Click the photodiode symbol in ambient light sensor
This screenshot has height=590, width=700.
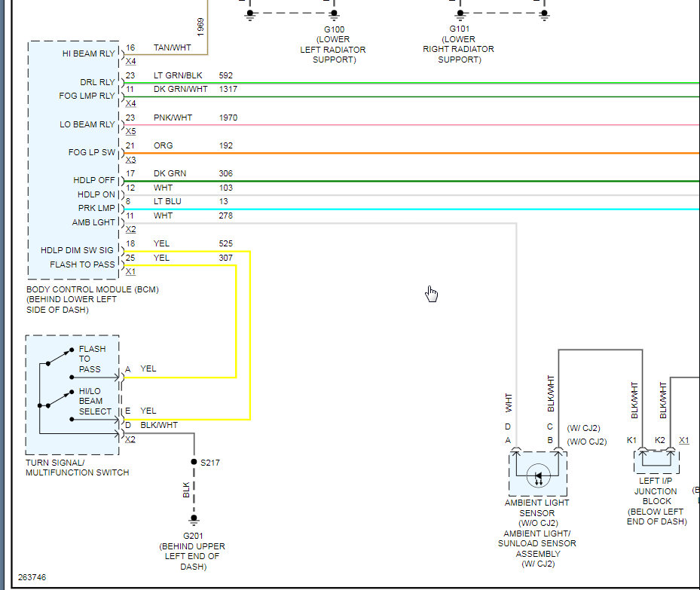click(538, 475)
